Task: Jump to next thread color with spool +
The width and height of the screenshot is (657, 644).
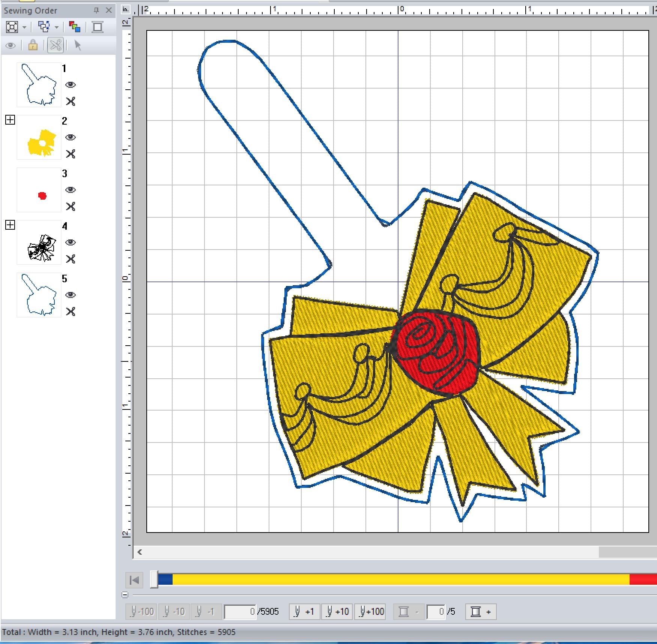Action: [481, 612]
